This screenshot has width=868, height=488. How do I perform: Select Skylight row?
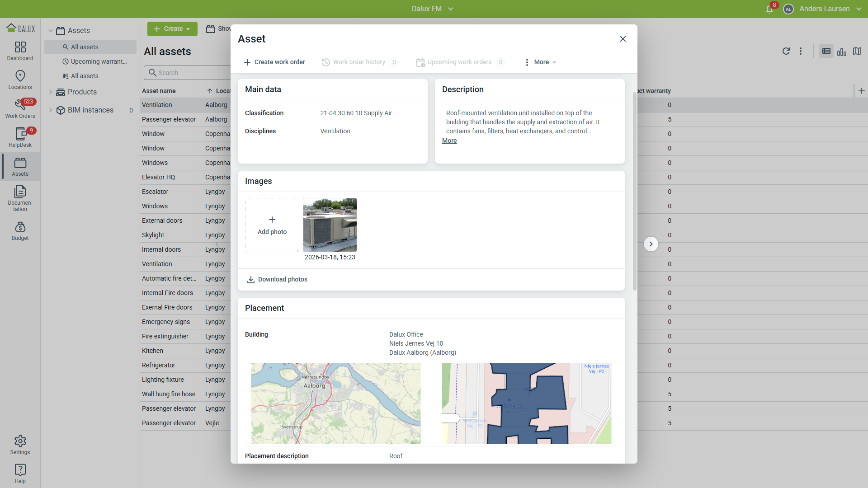[185, 235]
